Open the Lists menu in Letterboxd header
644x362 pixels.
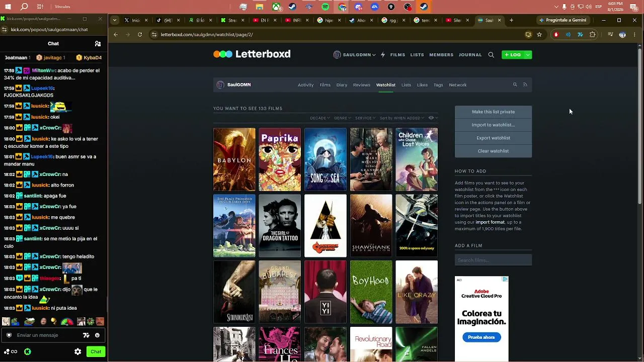417,55
